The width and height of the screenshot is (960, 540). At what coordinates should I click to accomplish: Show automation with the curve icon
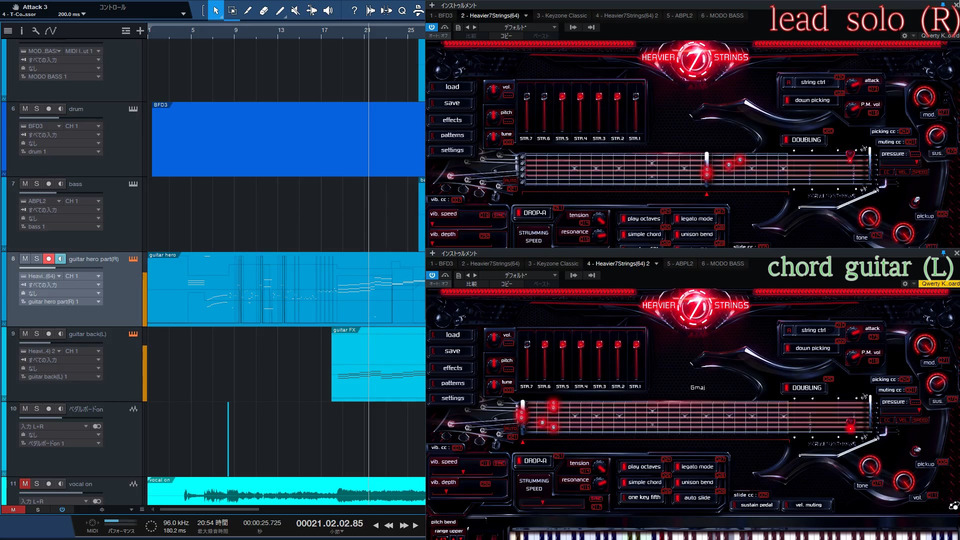tap(51, 31)
